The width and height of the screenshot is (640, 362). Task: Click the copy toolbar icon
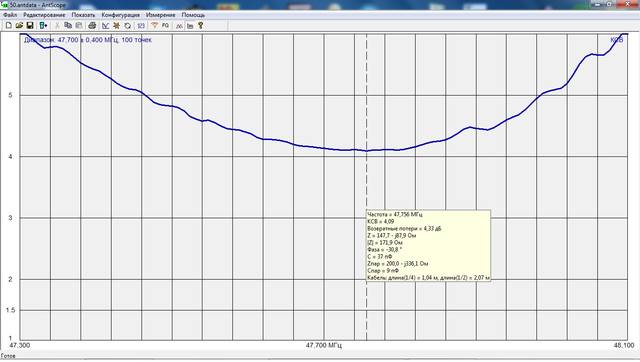click(68, 26)
